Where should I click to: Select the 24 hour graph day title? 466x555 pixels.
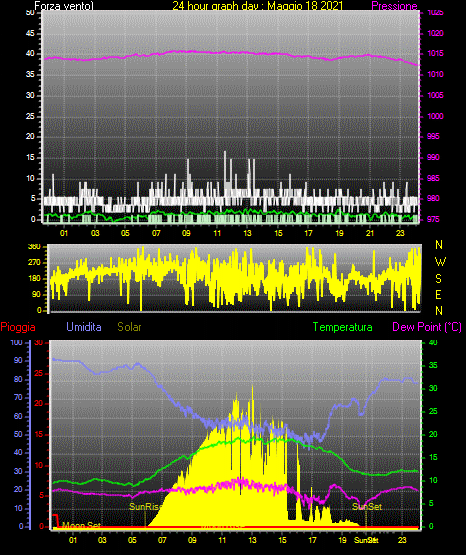tap(258, 6)
